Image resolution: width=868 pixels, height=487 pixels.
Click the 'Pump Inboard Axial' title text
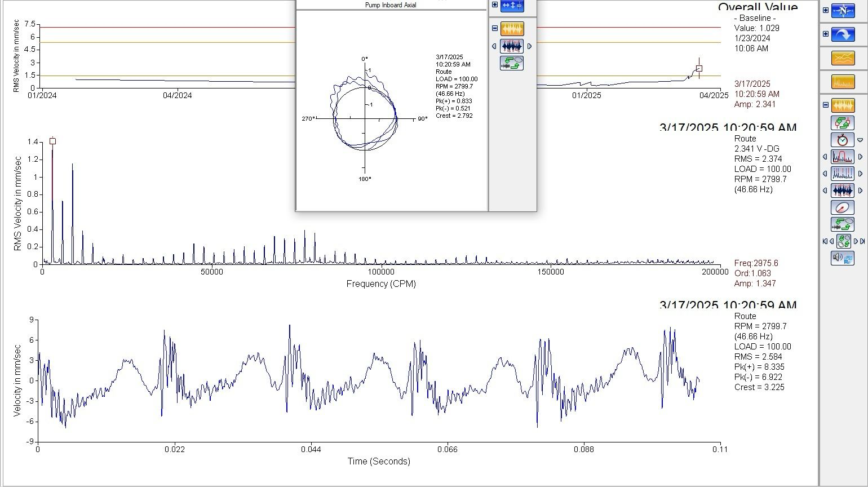pyautogui.click(x=391, y=5)
